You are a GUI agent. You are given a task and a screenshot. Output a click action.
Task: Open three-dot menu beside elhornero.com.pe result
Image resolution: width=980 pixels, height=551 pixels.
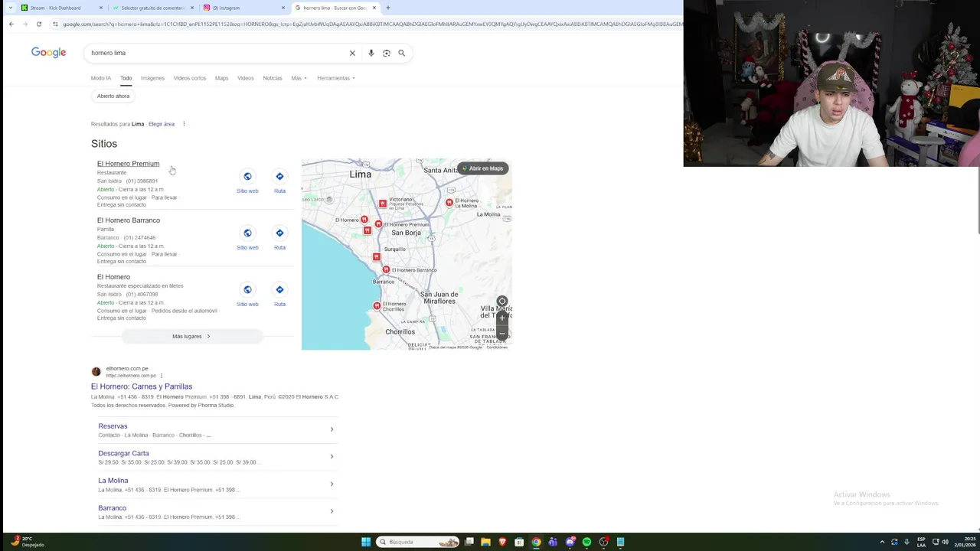(162, 376)
